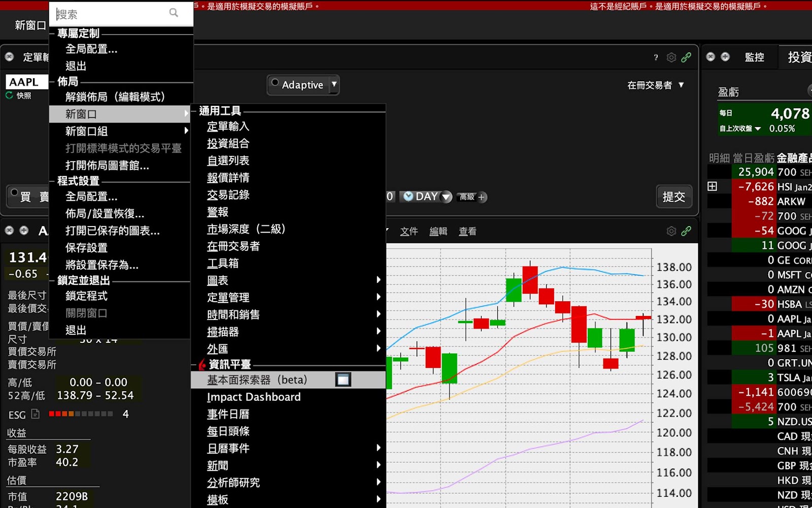Close the 監控 monitor panel with X icon
The height and width of the screenshot is (508, 812).
(x=710, y=56)
